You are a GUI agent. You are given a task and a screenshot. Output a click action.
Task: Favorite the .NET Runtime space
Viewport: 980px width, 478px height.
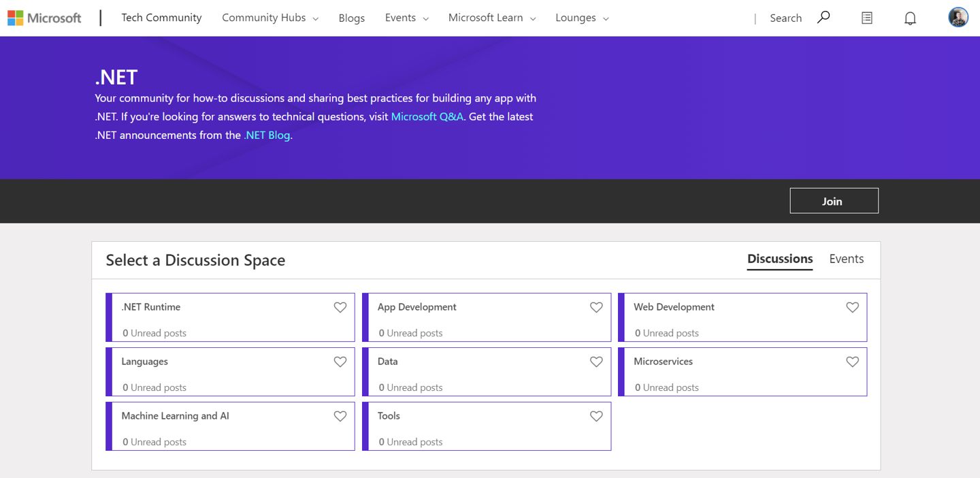click(x=340, y=307)
